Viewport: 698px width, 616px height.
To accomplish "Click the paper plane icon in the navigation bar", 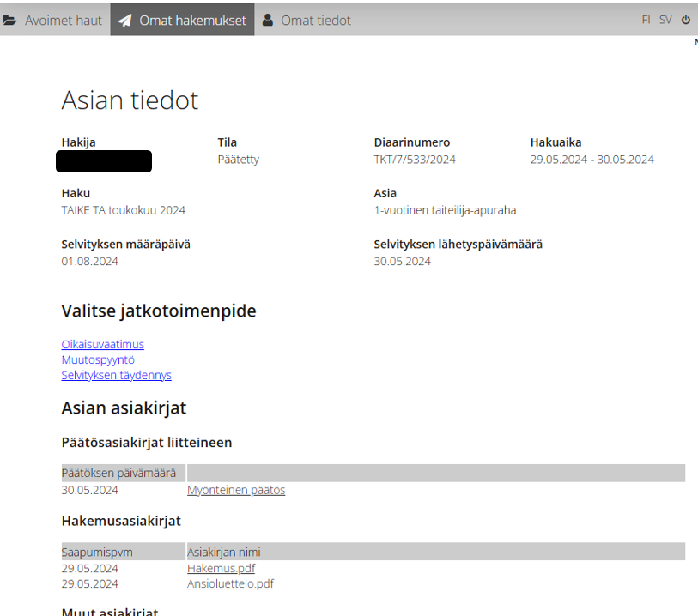I will click(125, 20).
